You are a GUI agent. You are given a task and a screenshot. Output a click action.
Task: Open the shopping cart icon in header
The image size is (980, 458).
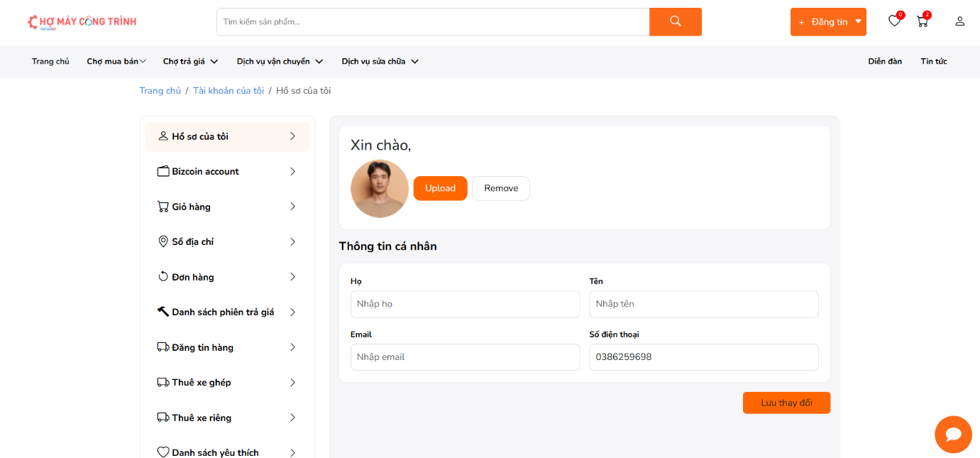(x=922, y=21)
